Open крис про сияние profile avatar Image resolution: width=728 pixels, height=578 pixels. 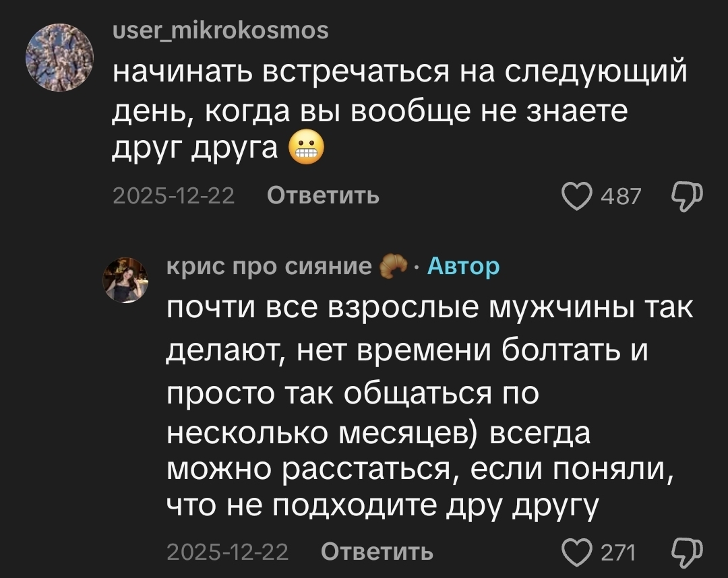(125, 280)
